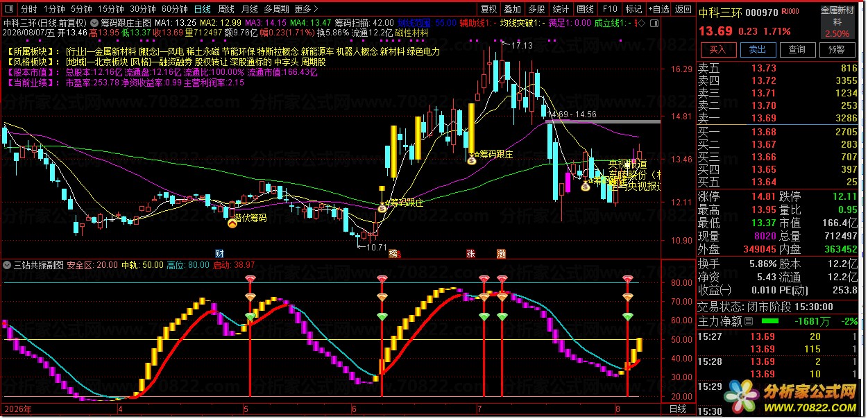Open the 多股 multi-stock view
The image size is (868, 419).
click(x=536, y=10)
